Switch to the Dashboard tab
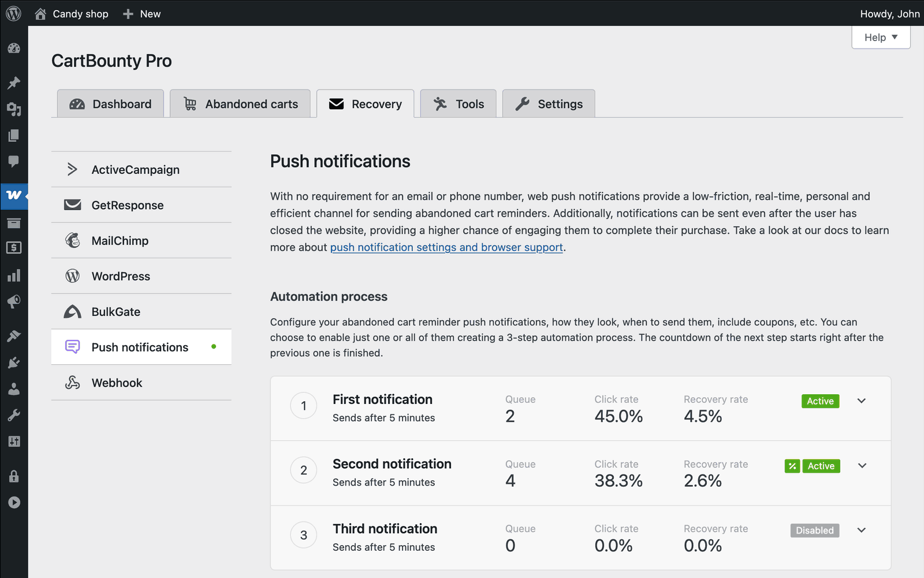924x578 pixels. pos(110,104)
